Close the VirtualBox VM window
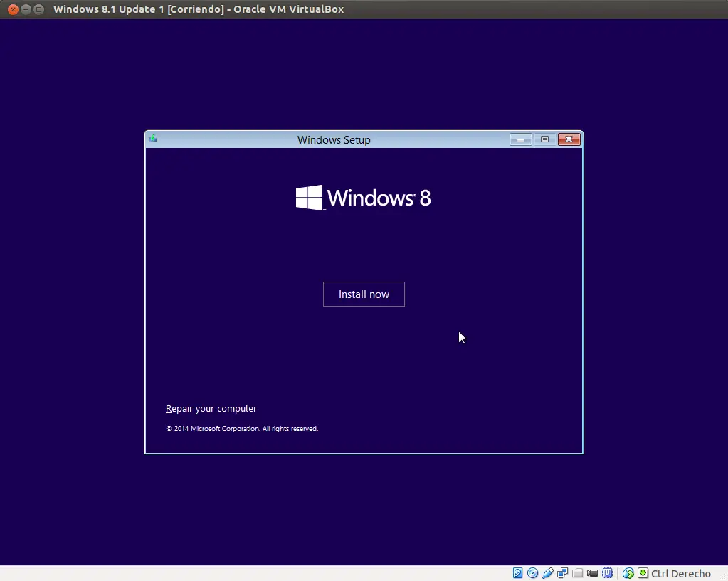Screen dimensions: 728x581 point(13,9)
